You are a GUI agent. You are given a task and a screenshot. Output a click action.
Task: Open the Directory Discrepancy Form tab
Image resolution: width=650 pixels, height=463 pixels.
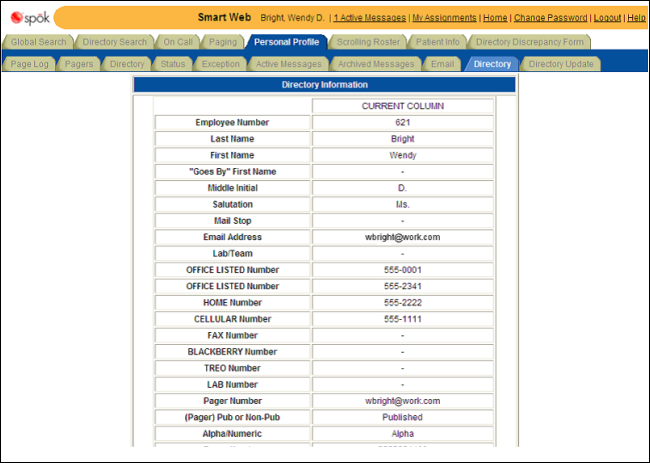point(529,42)
